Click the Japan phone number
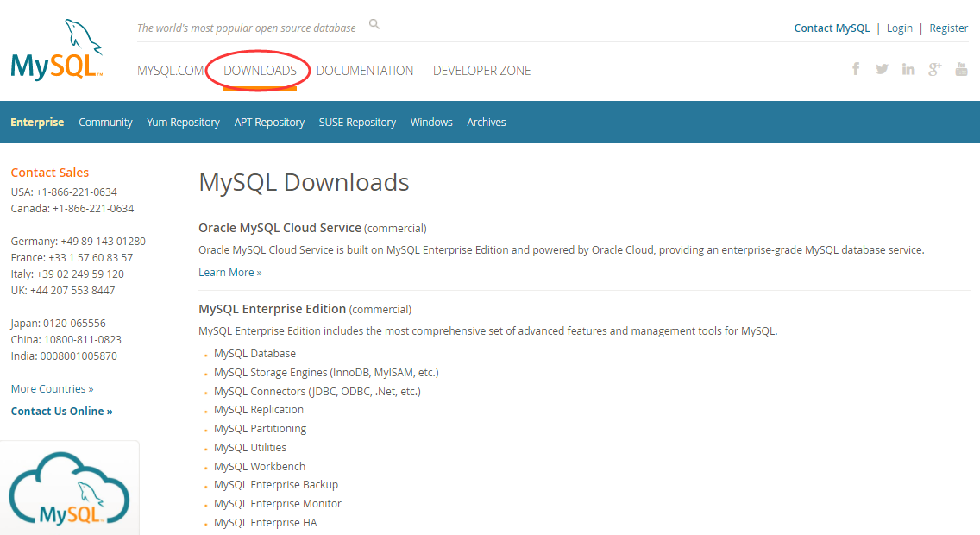The width and height of the screenshot is (980, 535). point(74,323)
